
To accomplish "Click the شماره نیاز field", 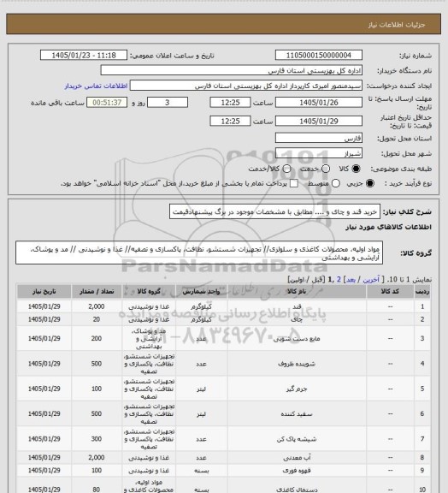I will 319,55.
